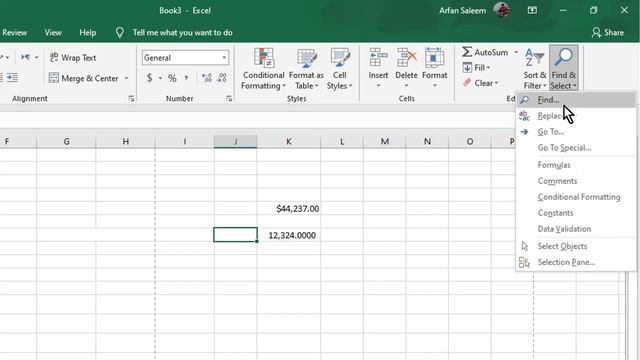Expand the Insert dropdown arrow
Screen dimensions: 640x360
[378, 85]
